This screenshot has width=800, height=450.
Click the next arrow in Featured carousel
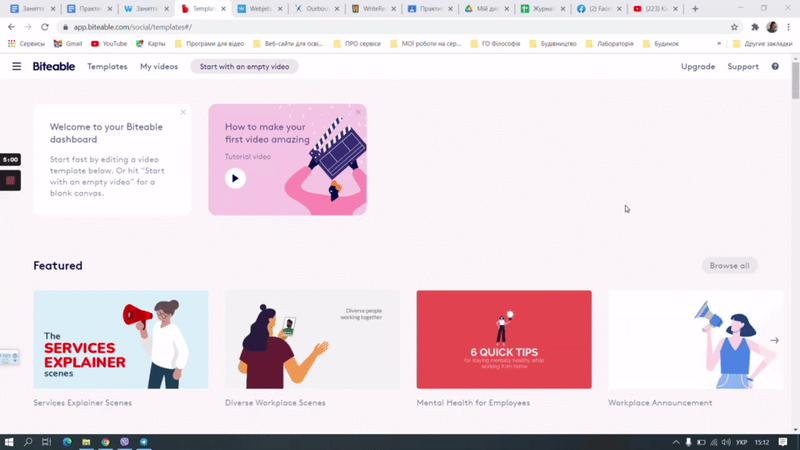pos(775,340)
